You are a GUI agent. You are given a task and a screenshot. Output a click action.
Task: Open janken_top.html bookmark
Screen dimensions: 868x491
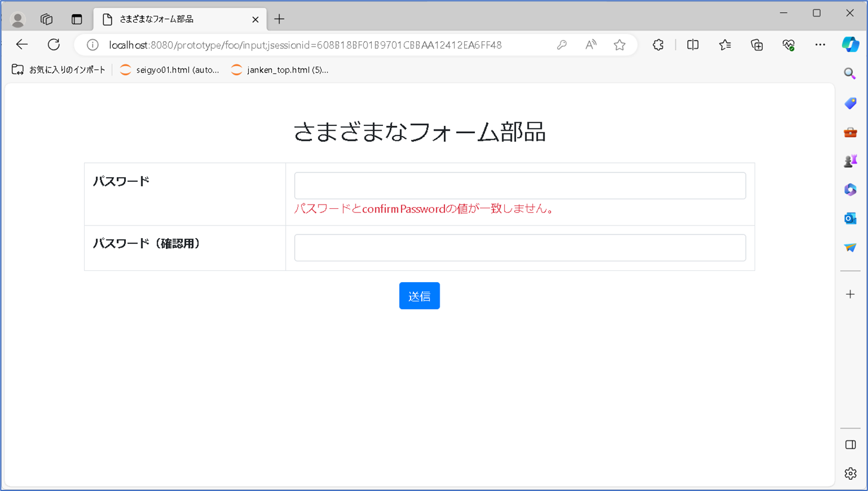(280, 70)
